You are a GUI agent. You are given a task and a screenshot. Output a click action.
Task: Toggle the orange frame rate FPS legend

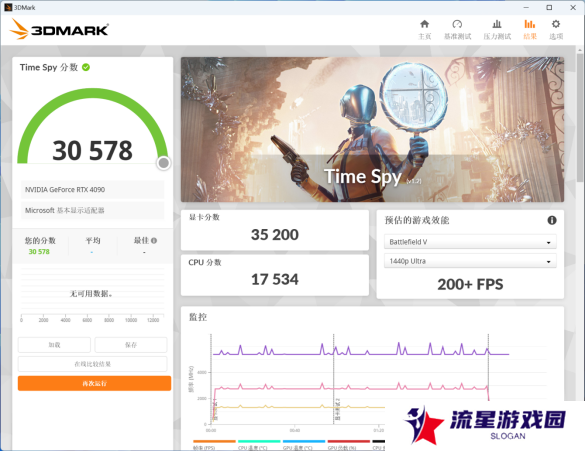[215, 445]
